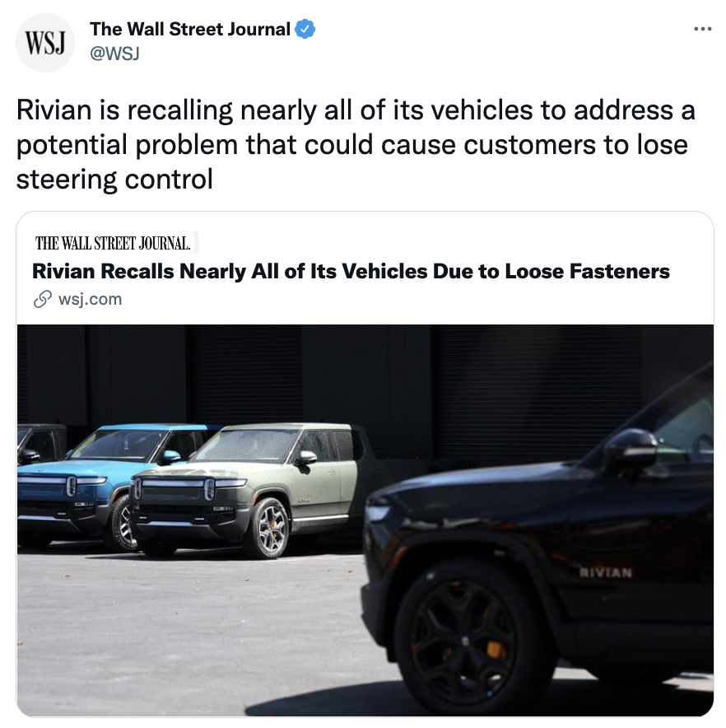The height and width of the screenshot is (728, 726).
Task: Click the green SUV's headlight
Action: [210, 488]
